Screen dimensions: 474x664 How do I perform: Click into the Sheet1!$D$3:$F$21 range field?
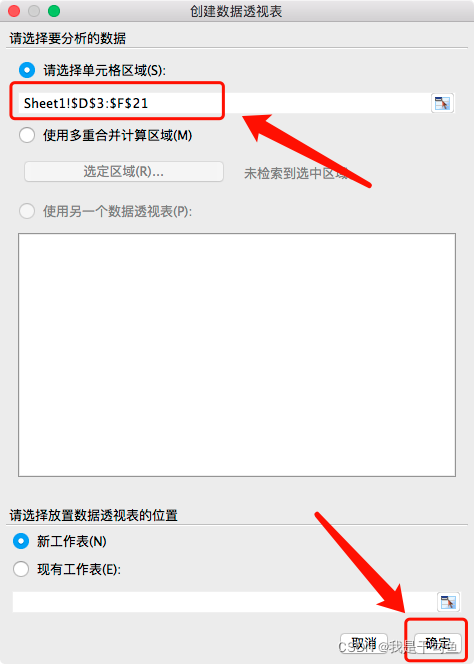(224, 103)
